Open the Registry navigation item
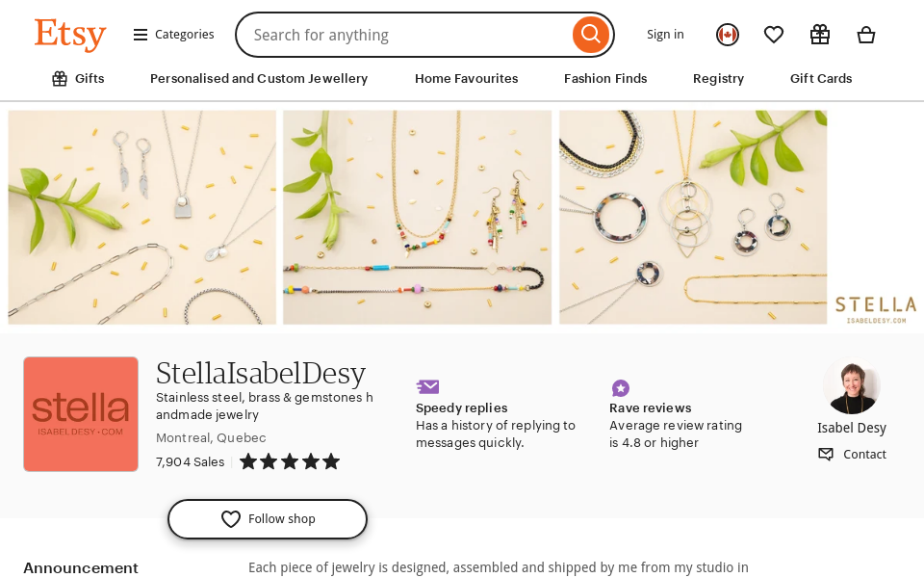Image resolution: width=924 pixels, height=578 pixels. (x=718, y=79)
